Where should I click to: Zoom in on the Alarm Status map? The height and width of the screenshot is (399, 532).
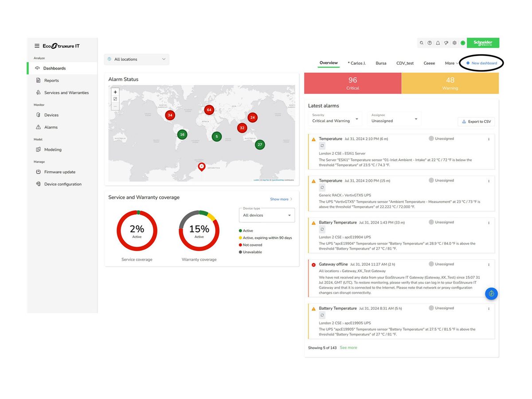115,92
